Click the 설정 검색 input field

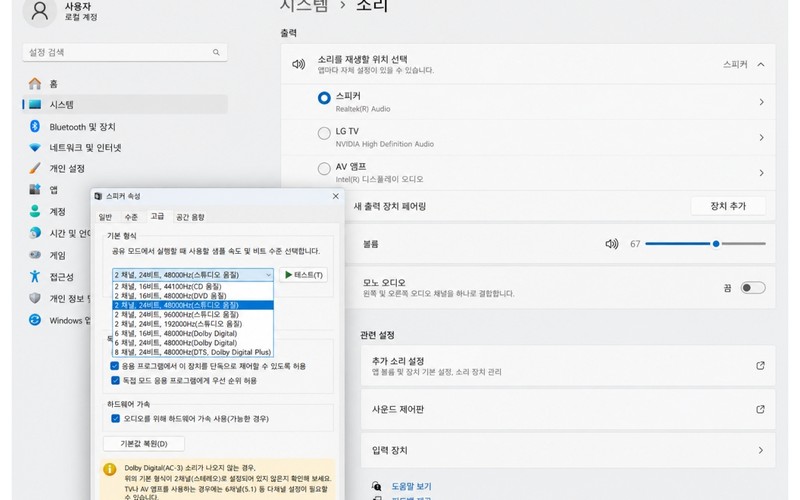point(125,52)
